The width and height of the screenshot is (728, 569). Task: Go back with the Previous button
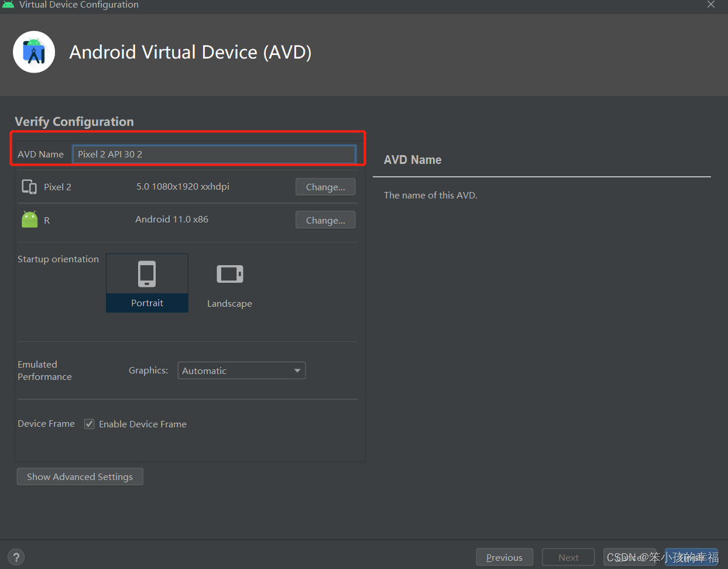click(504, 557)
